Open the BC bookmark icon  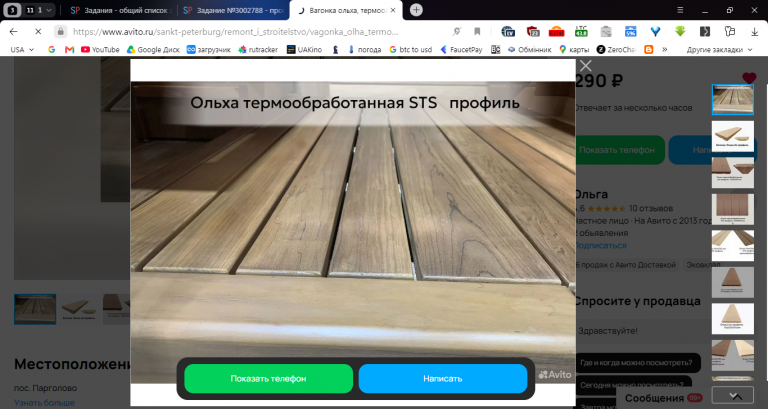495,49
